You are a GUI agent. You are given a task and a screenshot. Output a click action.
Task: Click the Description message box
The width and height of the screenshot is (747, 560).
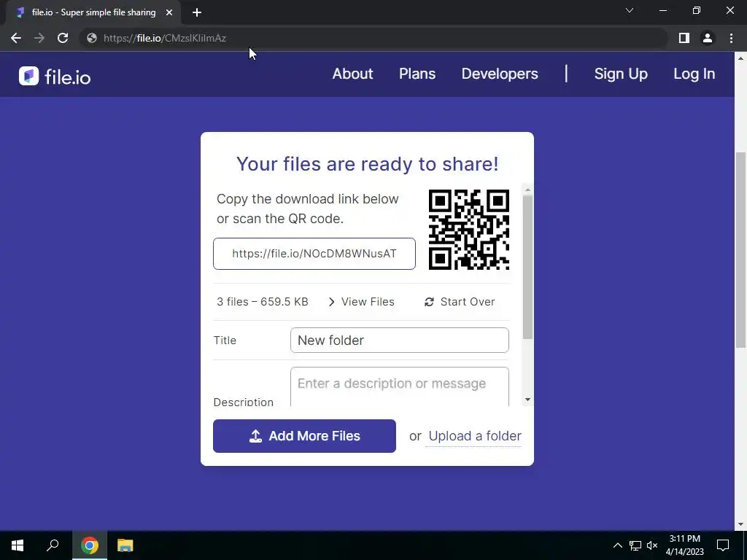(400, 386)
